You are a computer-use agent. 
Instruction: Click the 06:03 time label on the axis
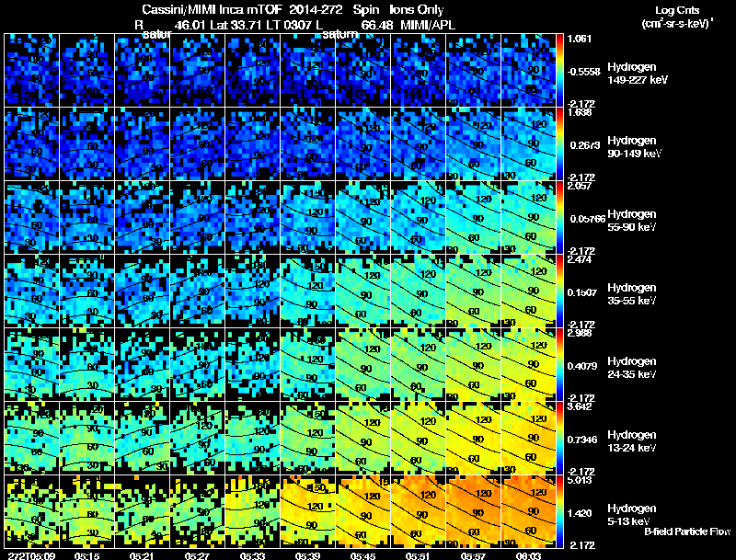pos(528,555)
